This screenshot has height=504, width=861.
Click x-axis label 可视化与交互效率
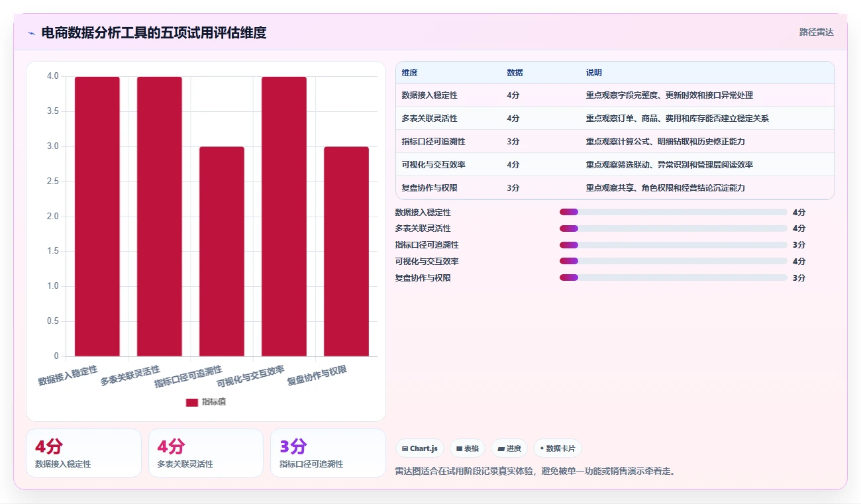251,376
